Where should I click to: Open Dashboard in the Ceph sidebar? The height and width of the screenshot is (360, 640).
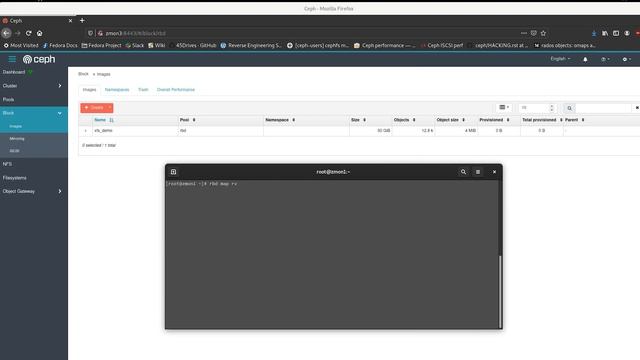pos(14,72)
